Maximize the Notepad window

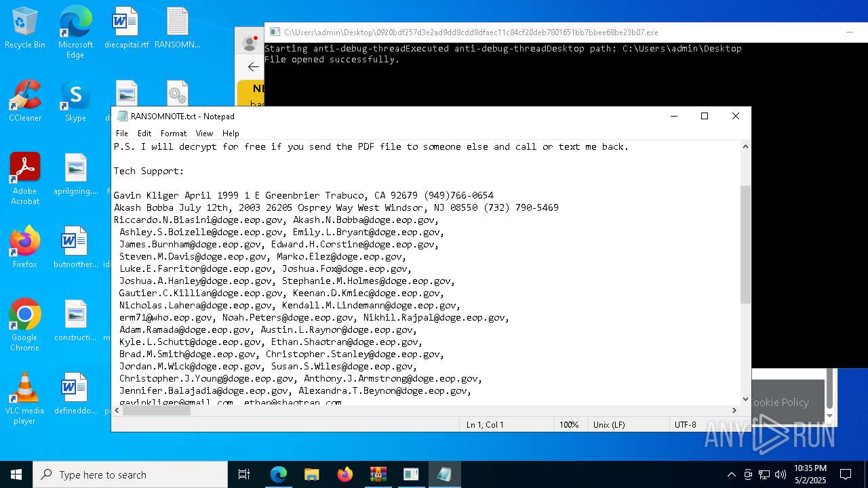click(x=705, y=116)
